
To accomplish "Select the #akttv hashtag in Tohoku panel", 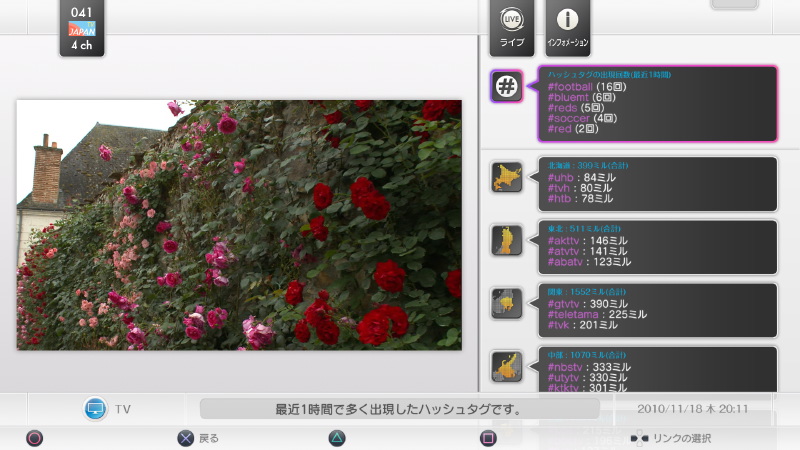I will point(567,241).
